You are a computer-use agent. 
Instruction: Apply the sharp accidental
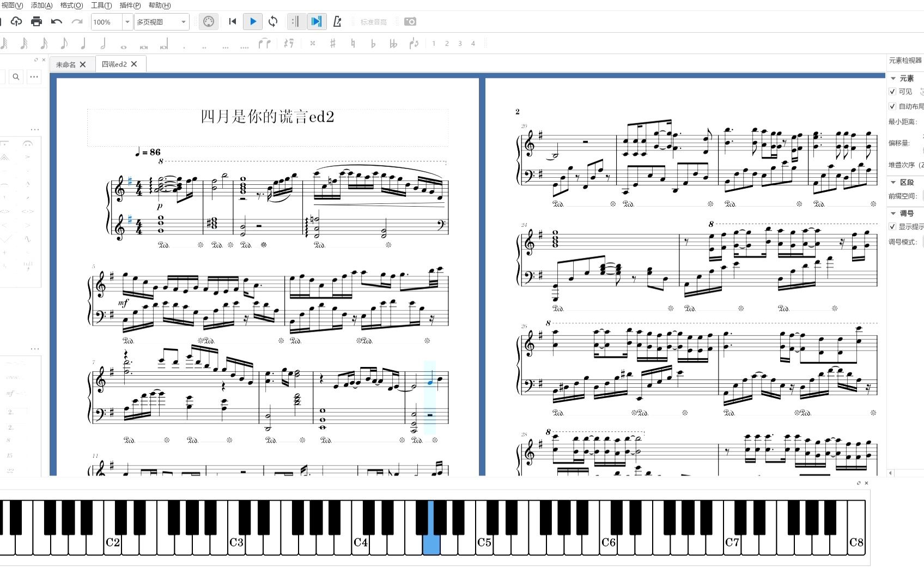pos(333,43)
